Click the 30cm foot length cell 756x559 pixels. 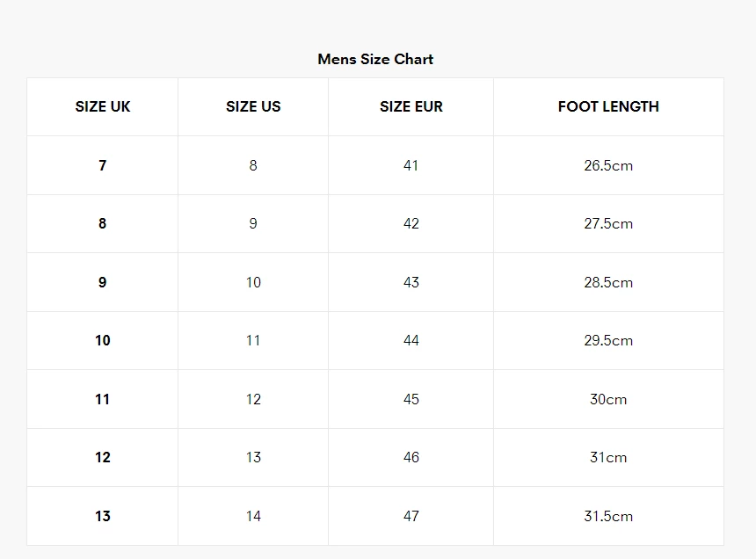[608, 399]
